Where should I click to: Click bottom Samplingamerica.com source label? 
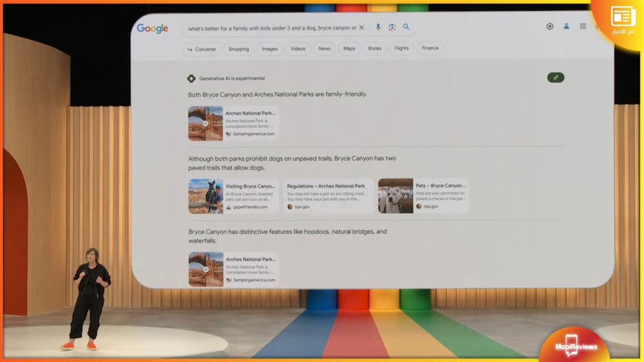pyautogui.click(x=254, y=280)
